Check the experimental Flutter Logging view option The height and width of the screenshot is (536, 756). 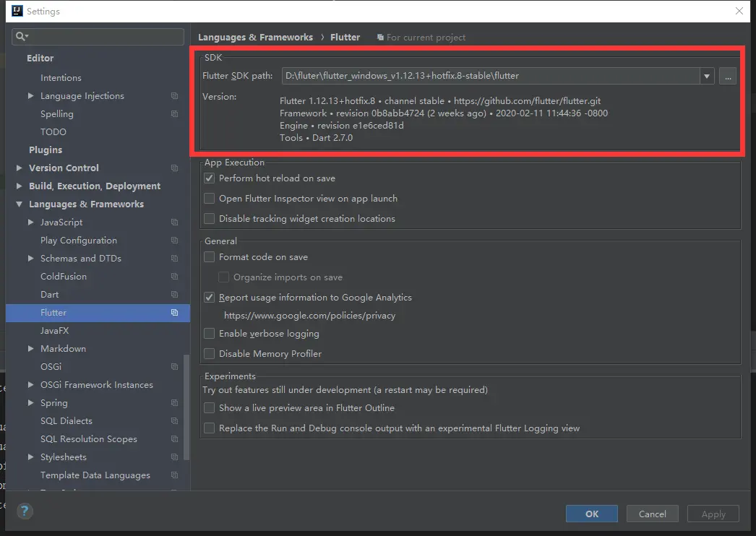click(x=210, y=428)
